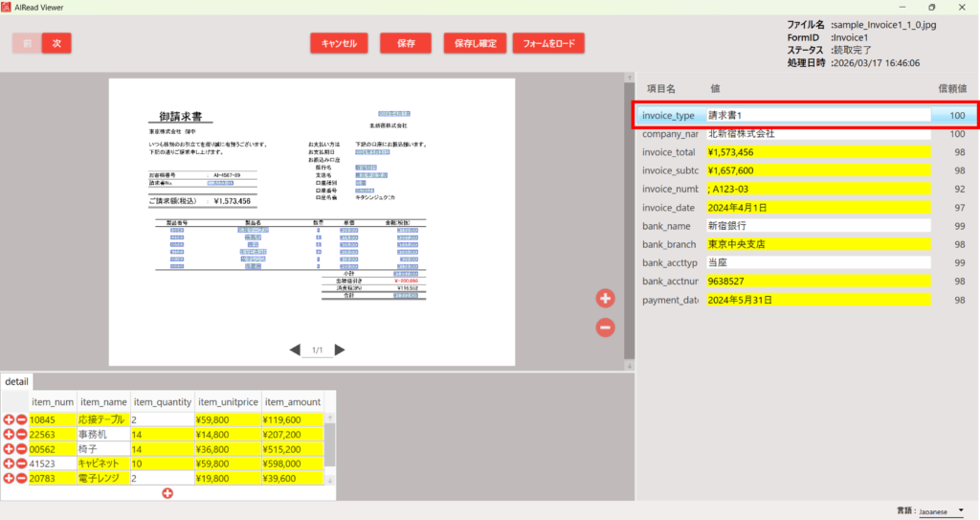Click the invoice_total value field

(818, 152)
